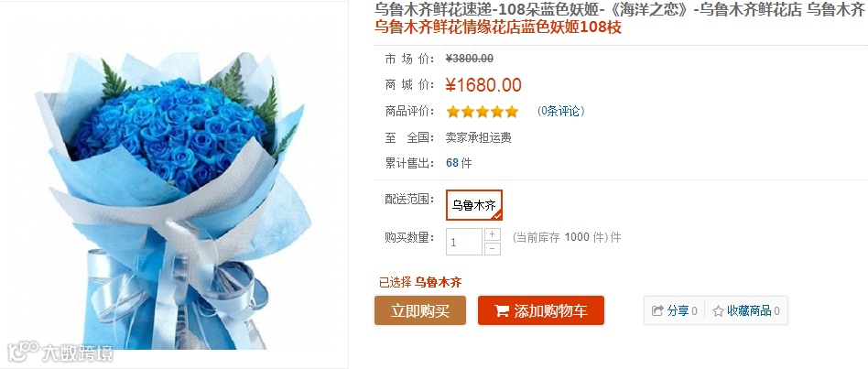Click the third gold rating star
Screen dimensions: 868x369
(483, 112)
